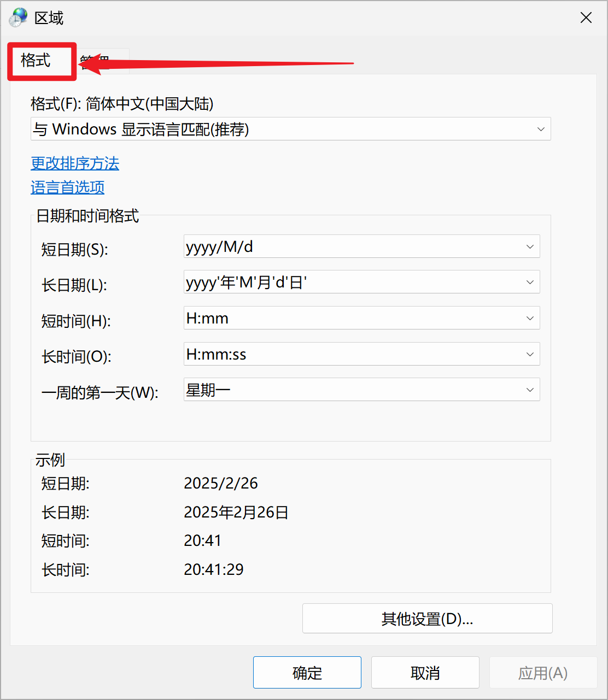Switch to the 格式 tab
The image size is (608, 700).
[x=41, y=61]
